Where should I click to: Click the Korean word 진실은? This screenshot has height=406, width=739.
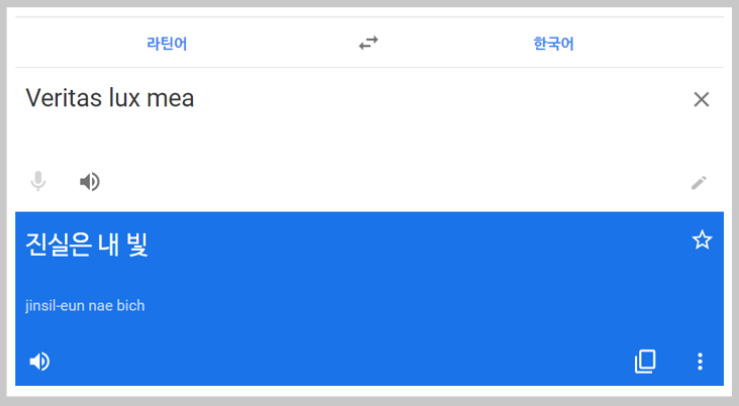58,245
